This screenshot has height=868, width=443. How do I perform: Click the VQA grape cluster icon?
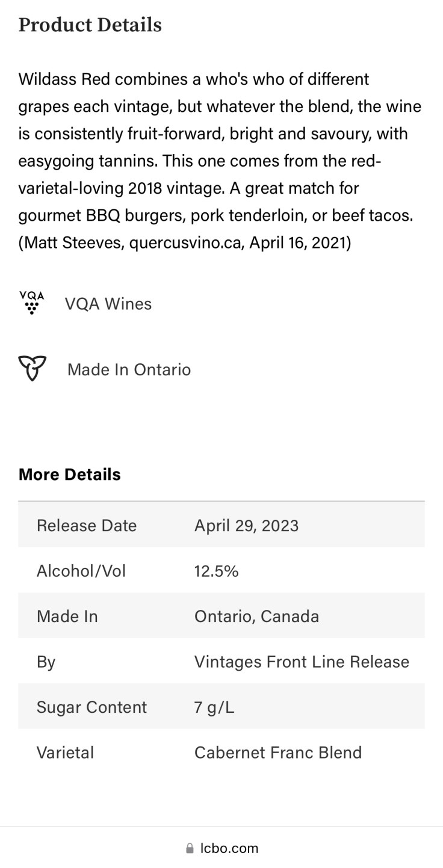(32, 303)
